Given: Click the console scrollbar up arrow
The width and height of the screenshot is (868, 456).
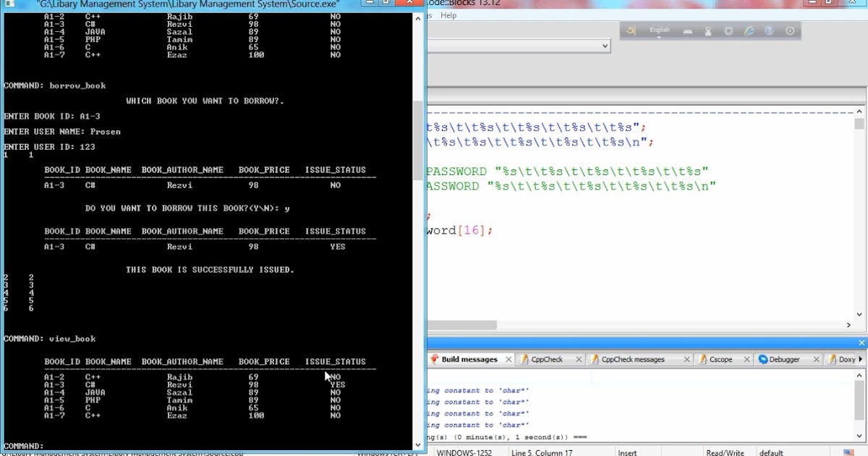Looking at the screenshot, I should coord(417,20).
